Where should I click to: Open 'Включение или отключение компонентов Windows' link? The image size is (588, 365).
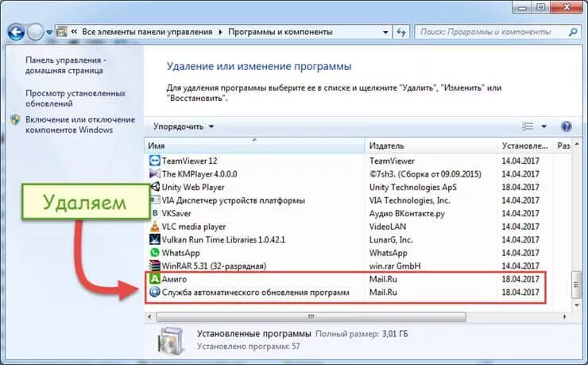point(80,125)
